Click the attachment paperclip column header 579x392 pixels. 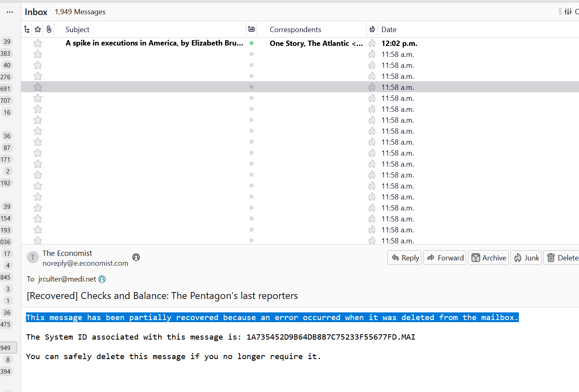49,29
